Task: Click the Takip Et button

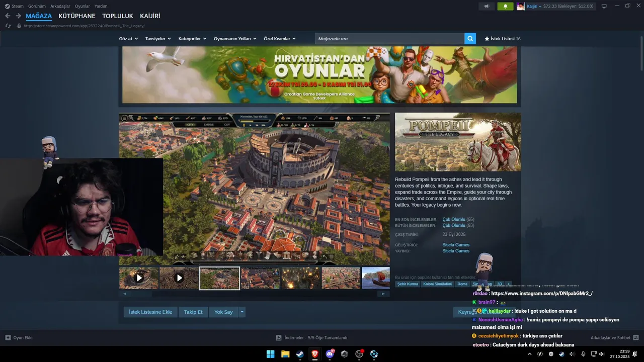Action: point(193,312)
